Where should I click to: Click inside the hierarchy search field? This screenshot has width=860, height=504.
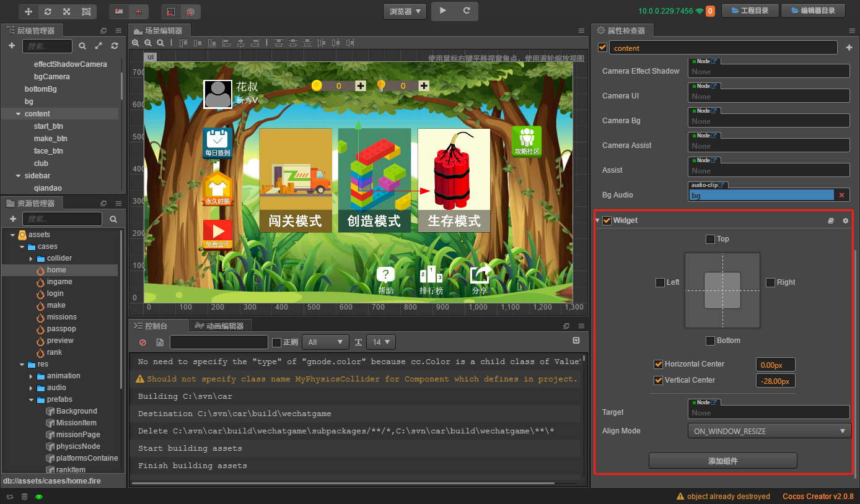[46, 46]
